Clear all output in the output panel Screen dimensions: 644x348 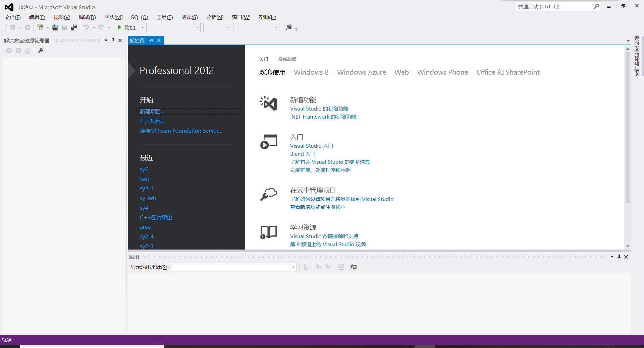341,267
